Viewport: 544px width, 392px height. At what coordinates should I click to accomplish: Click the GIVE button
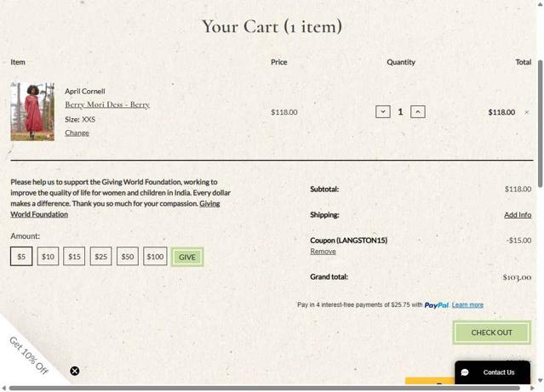(x=187, y=257)
